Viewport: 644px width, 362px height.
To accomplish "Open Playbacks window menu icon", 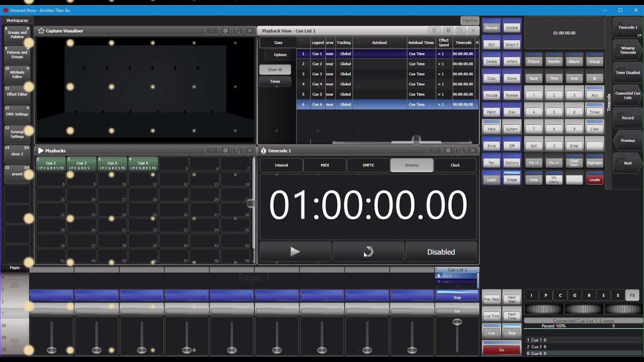I will (x=212, y=150).
